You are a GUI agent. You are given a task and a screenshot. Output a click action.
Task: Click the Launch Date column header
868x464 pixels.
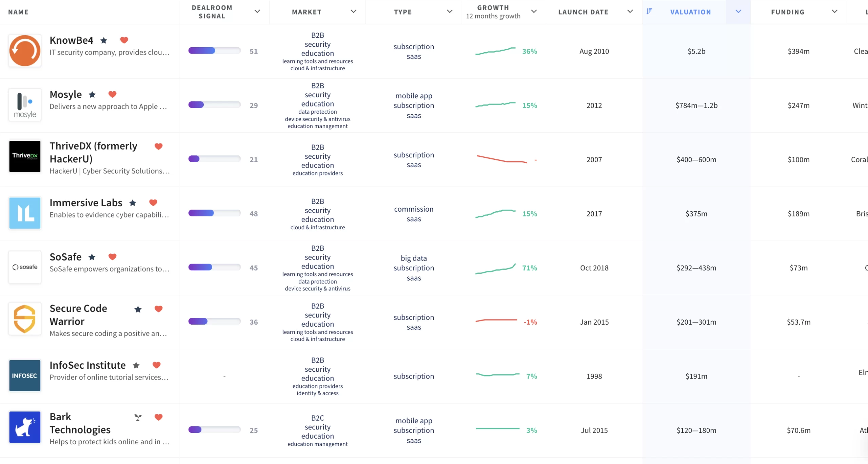[x=583, y=12]
